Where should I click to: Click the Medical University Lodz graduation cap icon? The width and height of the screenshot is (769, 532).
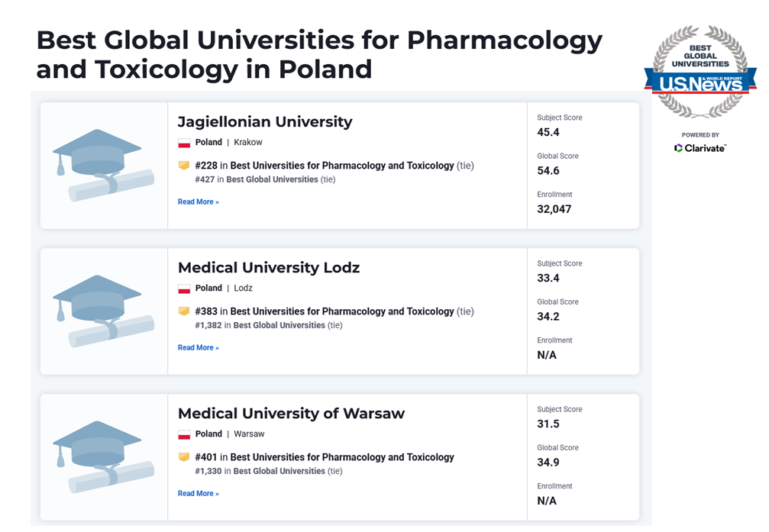click(x=104, y=311)
